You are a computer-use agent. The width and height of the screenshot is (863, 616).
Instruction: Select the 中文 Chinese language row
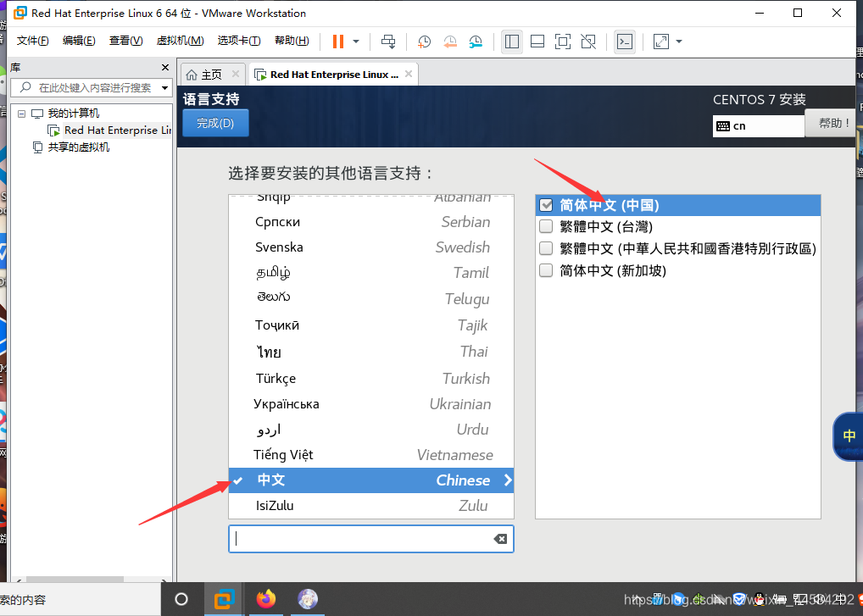point(371,480)
